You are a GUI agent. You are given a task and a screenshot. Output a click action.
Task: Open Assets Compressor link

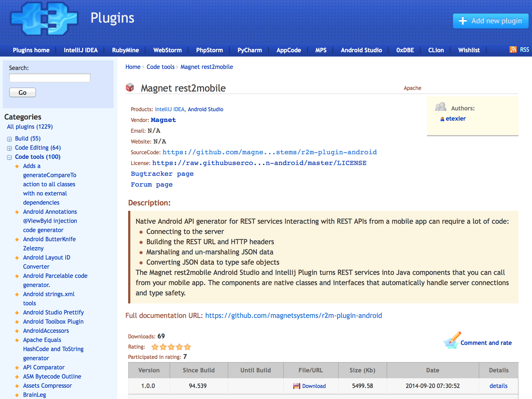point(47,386)
